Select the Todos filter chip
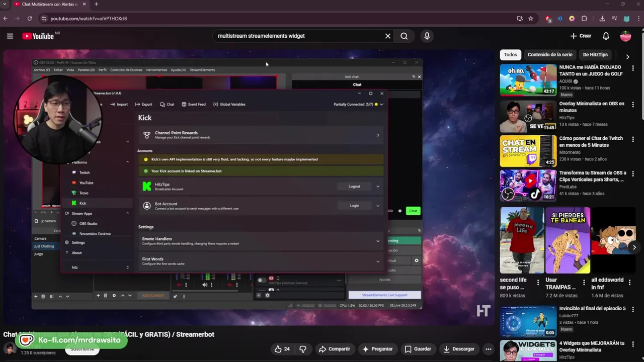This screenshot has width=644, height=362. pos(511,55)
